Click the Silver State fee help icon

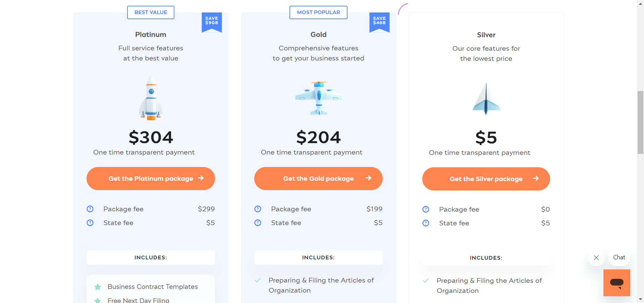426,223
